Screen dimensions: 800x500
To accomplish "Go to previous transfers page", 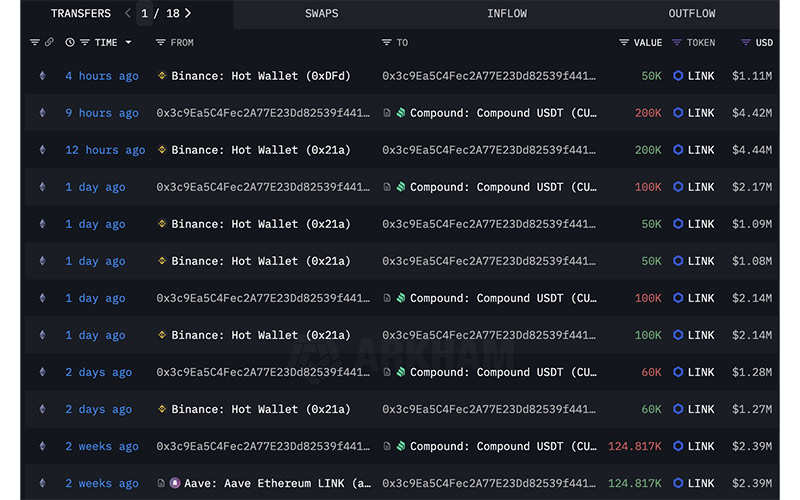I will pyautogui.click(x=128, y=13).
